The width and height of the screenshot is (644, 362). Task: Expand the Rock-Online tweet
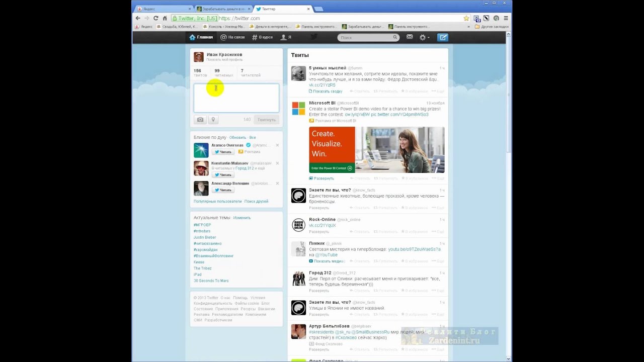[x=319, y=232]
